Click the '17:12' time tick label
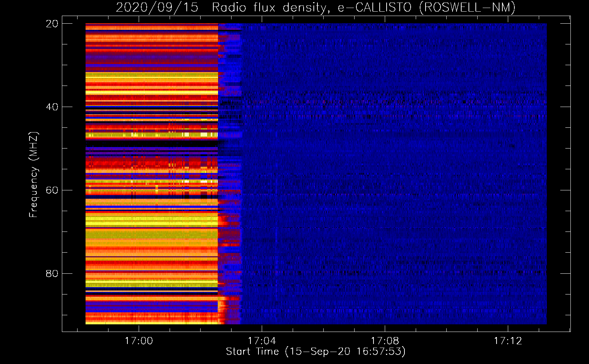The width and height of the screenshot is (589, 364). point(508,341)
